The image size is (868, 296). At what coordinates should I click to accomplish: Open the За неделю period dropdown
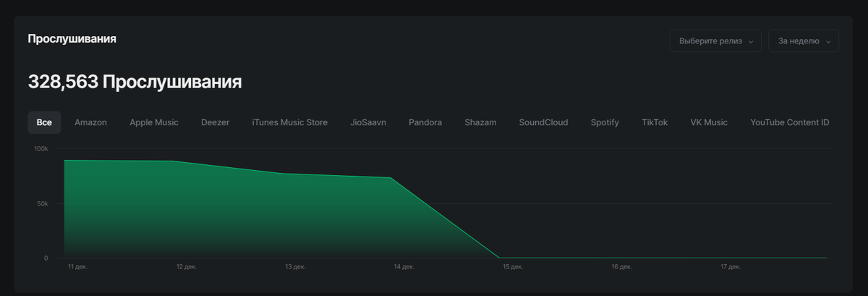804,41
